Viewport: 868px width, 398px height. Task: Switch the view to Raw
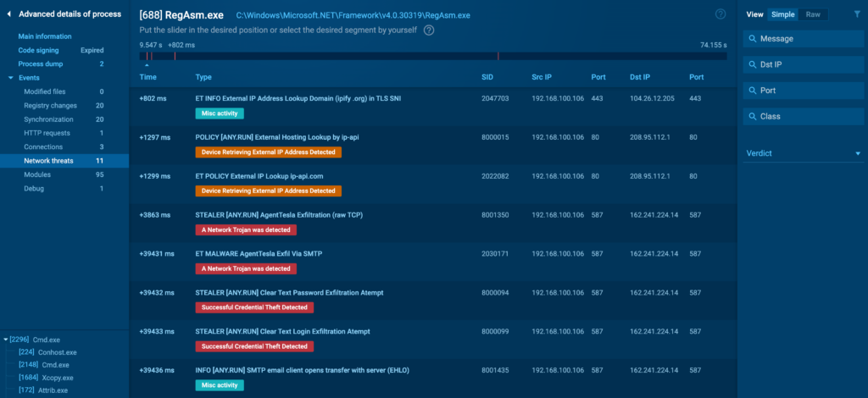pos(813,14)
